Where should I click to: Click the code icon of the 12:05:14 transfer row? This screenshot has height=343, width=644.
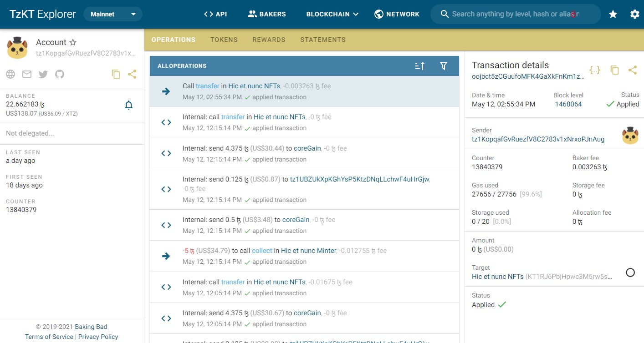[166, 287]
